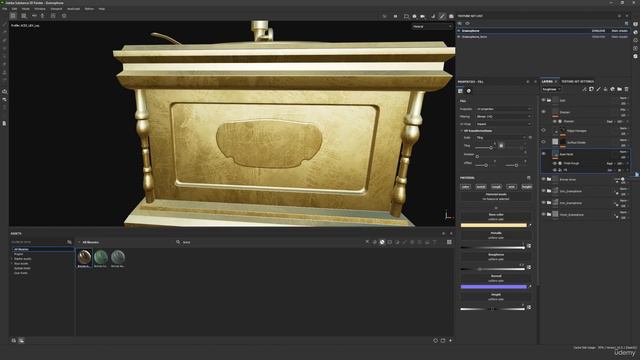The height and width of the screenshot is (360, 640).
Task: Toggle visibility of the topmost folder layer
Action: (x=543, y=100)
